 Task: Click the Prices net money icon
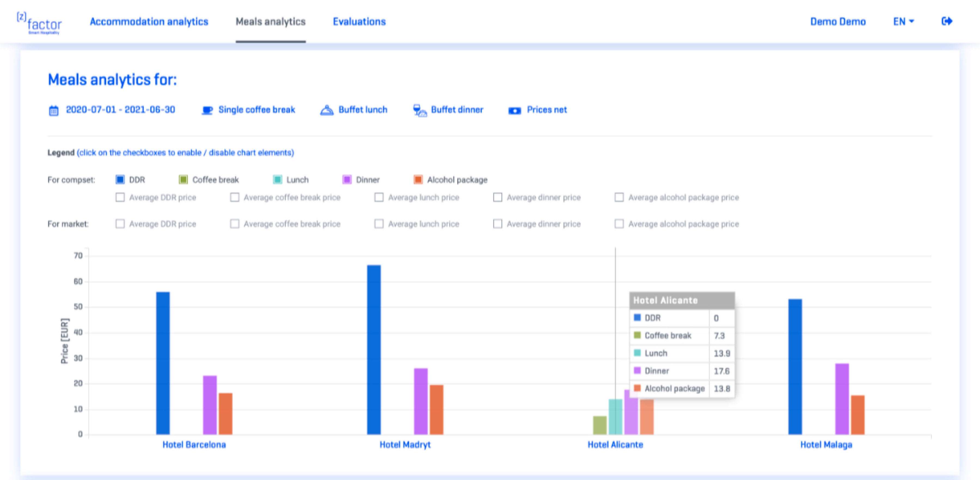coord(514,111)
